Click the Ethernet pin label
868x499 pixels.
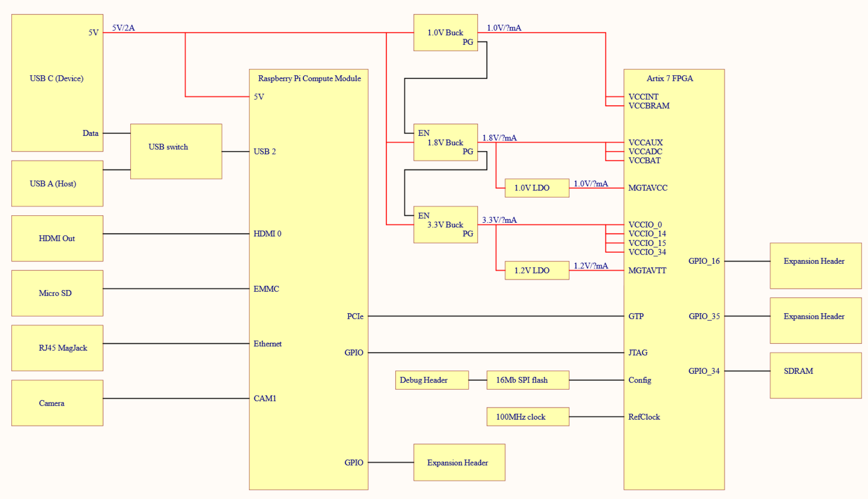[x=267, y=343]
